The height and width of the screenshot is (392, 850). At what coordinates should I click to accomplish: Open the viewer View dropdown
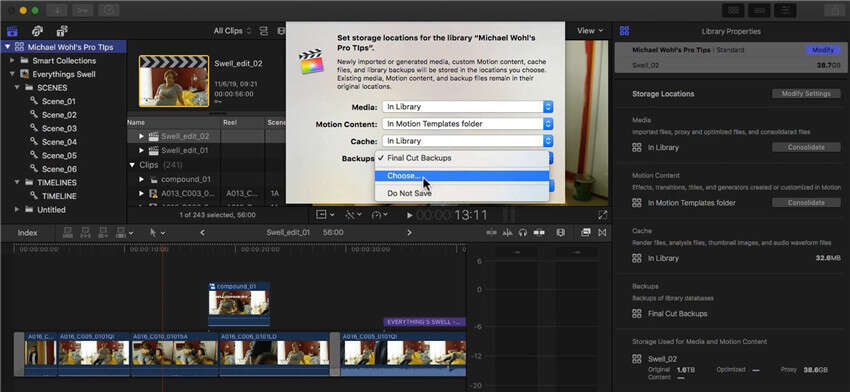(x=589, y=31)
